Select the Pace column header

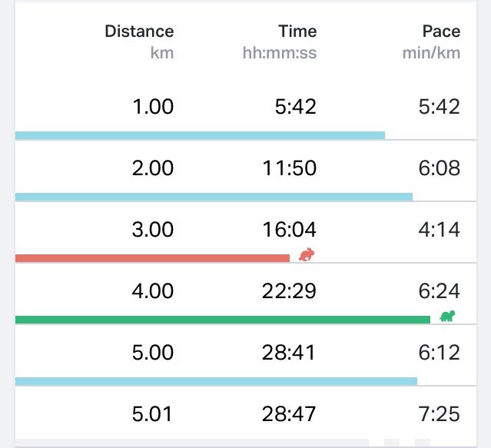tap(442, 32)
